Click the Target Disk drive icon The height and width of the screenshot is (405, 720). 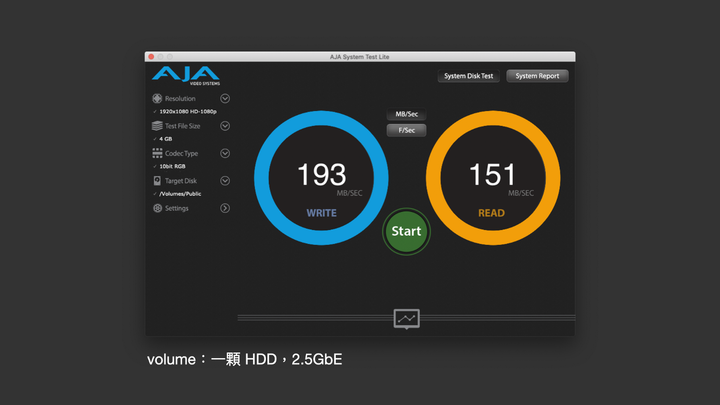157,180
